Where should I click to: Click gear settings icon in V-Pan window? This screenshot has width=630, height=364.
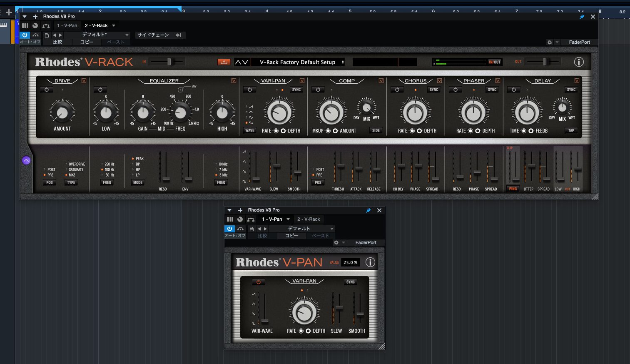[336, 242]
